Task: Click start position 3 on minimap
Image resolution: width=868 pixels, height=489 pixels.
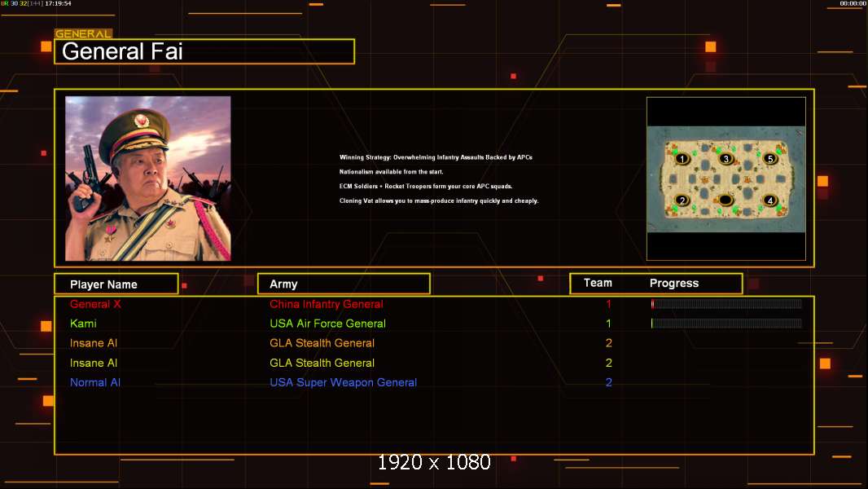Action: (726, 159)
